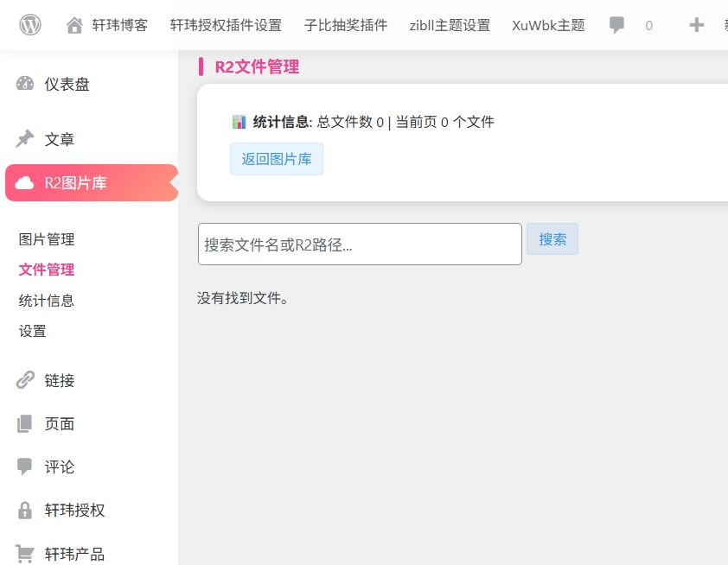The width and height of the screenshot is (728, 565).
Task: Click the chain link icon for 链接
Action: [x=25, y=380]
